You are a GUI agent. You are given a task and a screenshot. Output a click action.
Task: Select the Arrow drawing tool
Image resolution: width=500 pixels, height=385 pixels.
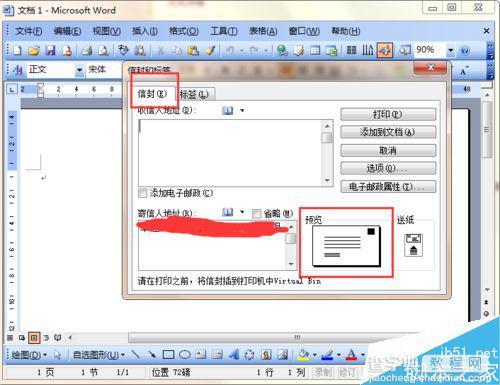point(152,354)
